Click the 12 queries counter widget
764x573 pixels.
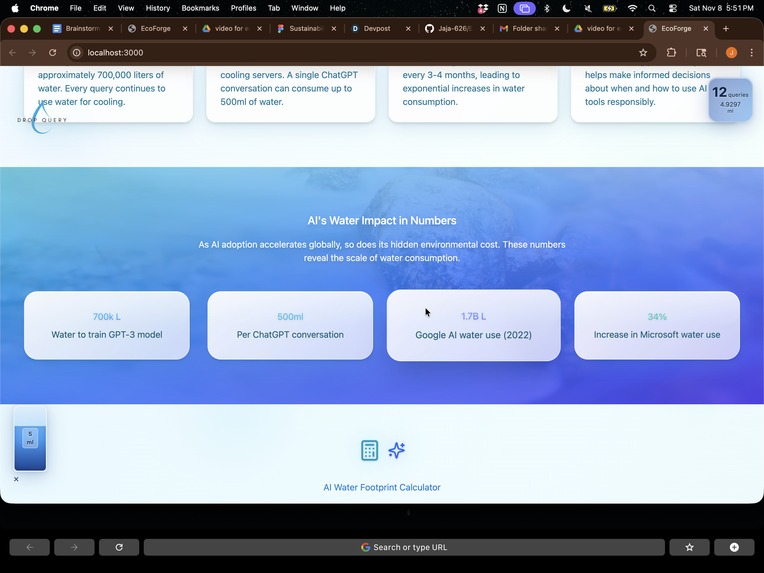tap(730, 100)
